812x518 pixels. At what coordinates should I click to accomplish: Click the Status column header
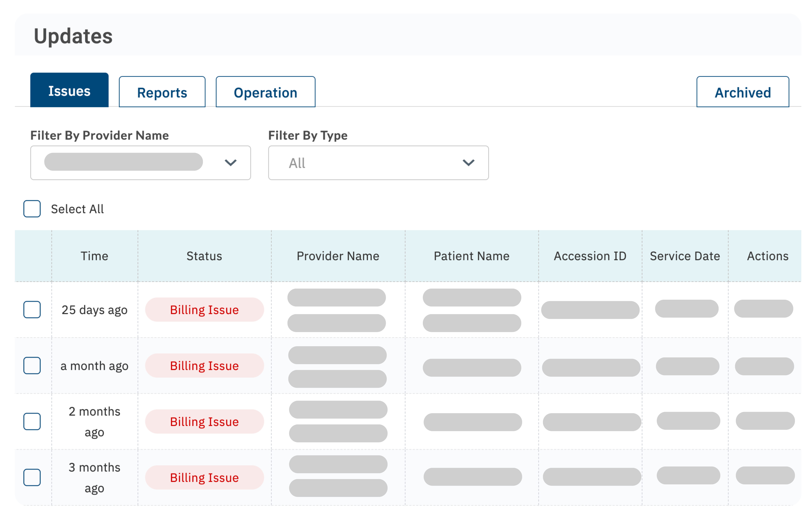[204, 256]
